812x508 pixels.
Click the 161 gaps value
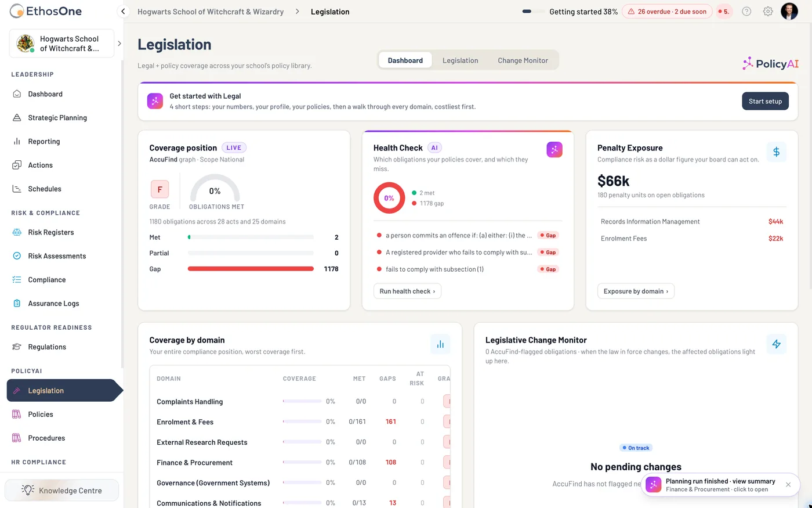pyautogui.click(x=391, y=422)
